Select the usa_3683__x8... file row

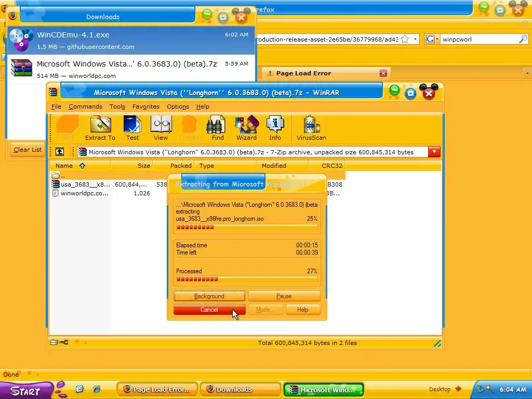tap(81, 184)
